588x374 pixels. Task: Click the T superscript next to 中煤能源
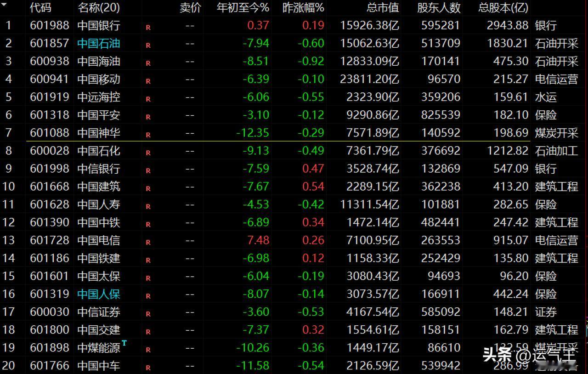coord(124,343)
